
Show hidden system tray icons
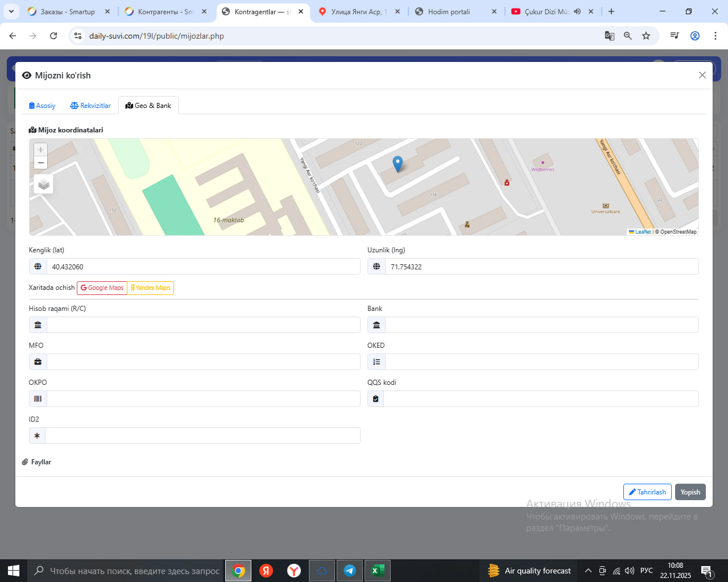[x=588, y=571]
